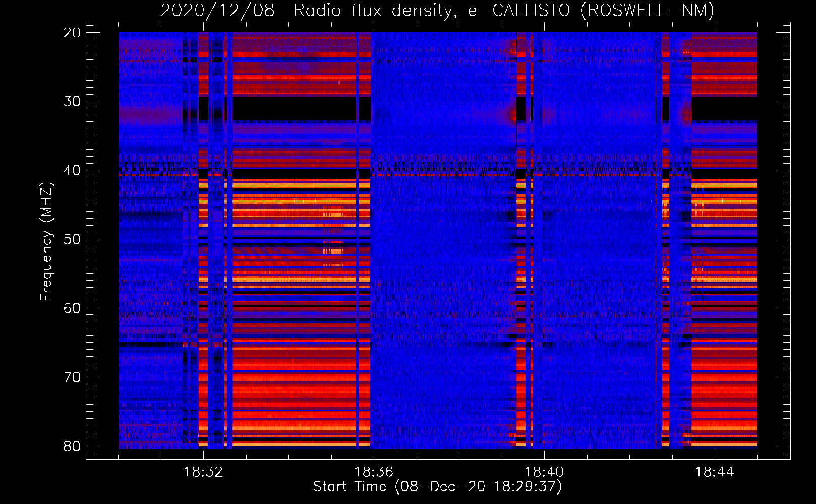Click the 70 MHz frequency tick label

click(x=72, y=377)
